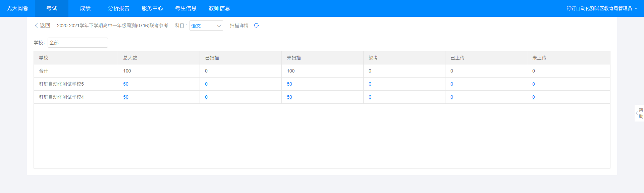Open the 成绩 navigation tab
The height and width of the screenshot is (193, 644).
point(85,8)
